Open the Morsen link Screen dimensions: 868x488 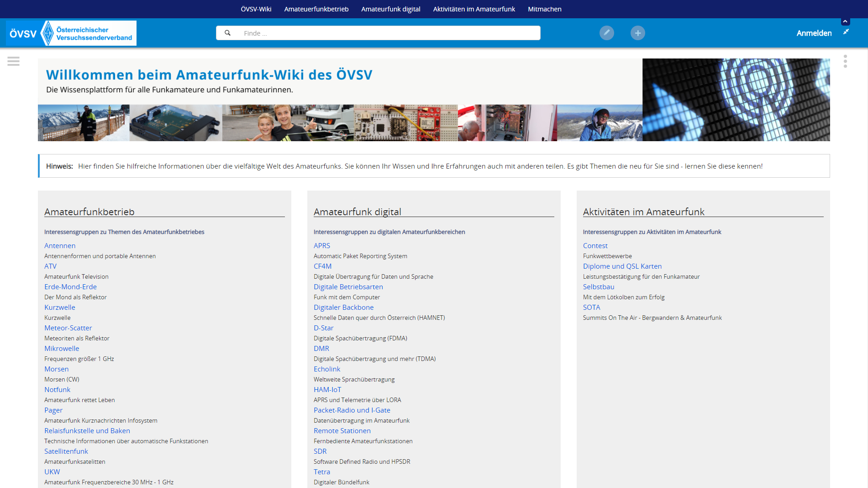pos(56,369)
